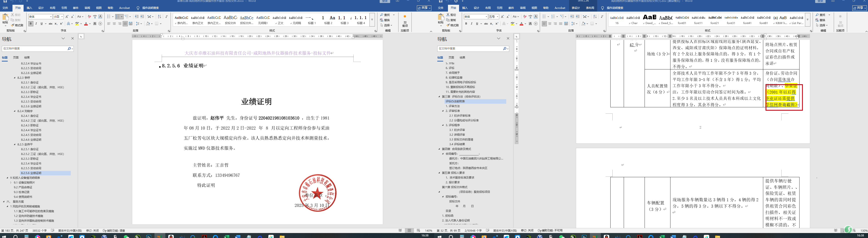Collapse 第四章 合同条款及格式 in right navigation
The image size is (868, 238).
coord(439,149)
